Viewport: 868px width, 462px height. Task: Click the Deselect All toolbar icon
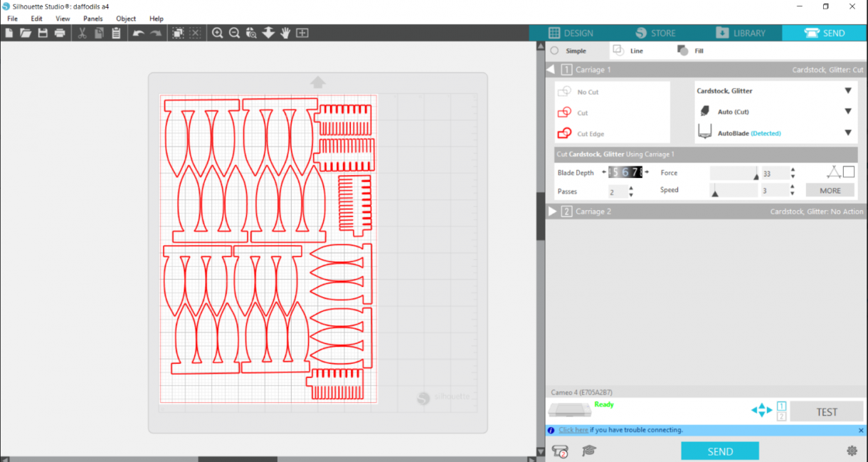coord(195,33)
